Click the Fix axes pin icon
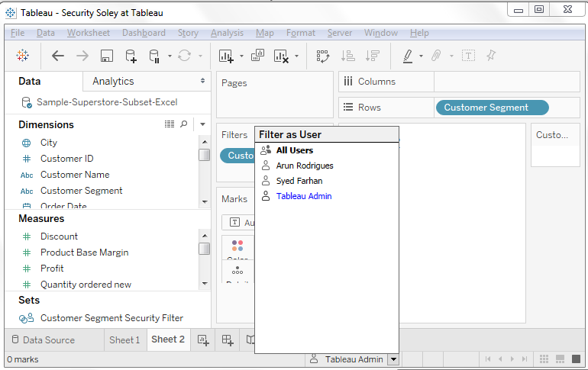 point(491,56)
